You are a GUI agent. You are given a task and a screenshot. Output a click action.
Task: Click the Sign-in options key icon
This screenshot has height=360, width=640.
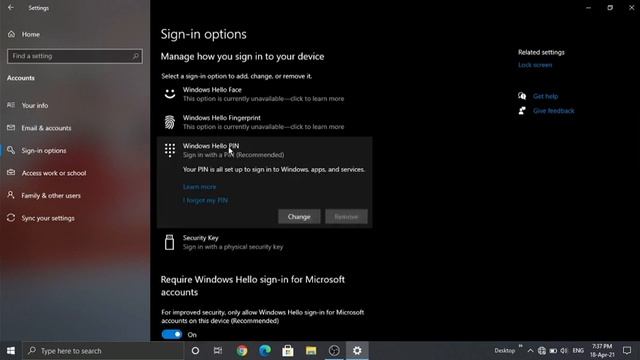coord(11,150)
